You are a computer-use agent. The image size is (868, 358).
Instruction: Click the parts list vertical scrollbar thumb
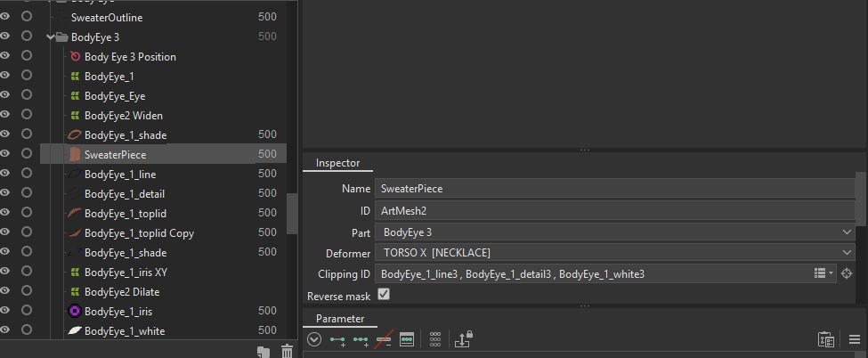(292, 214)
